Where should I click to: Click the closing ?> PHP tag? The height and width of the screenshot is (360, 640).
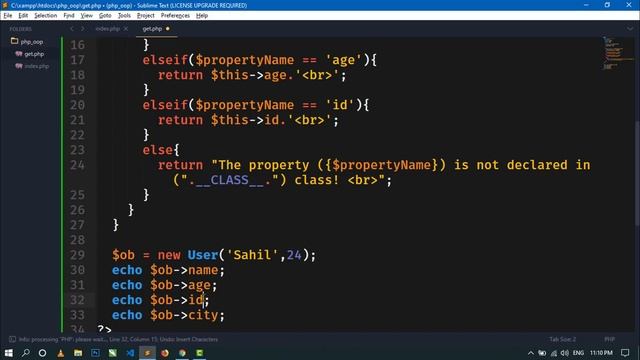click(104, 329)
